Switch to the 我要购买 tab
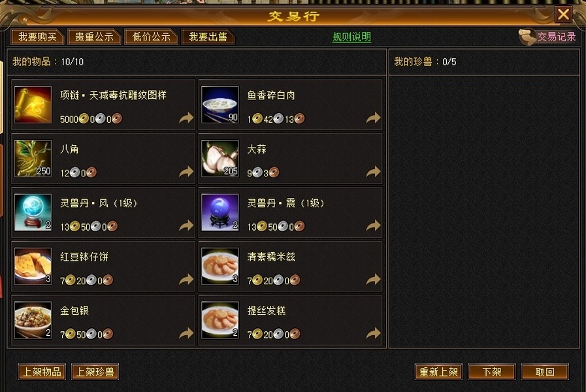 click(37, 37)
